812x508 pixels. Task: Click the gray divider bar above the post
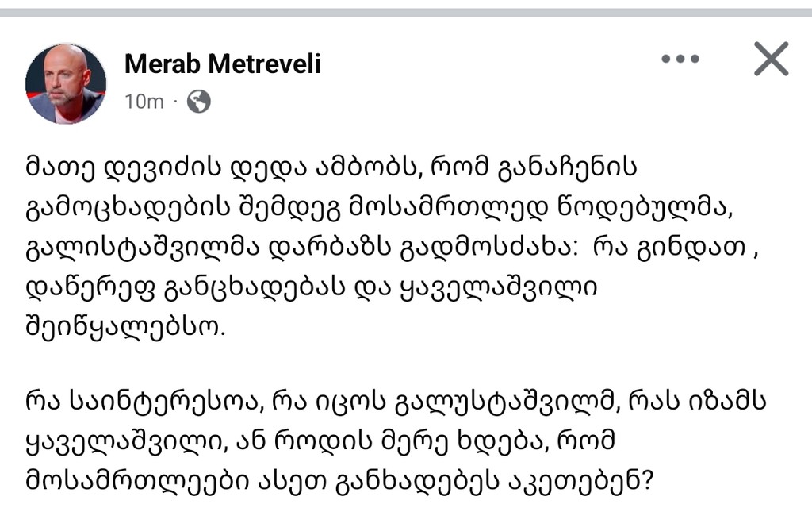tap(406, 13)
